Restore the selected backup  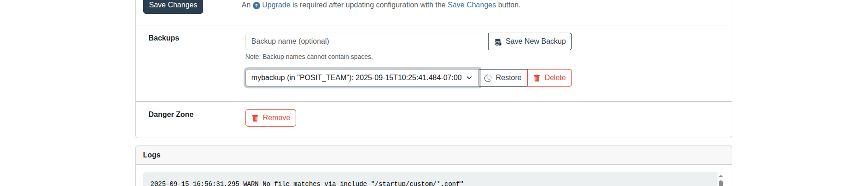[503, 78]
